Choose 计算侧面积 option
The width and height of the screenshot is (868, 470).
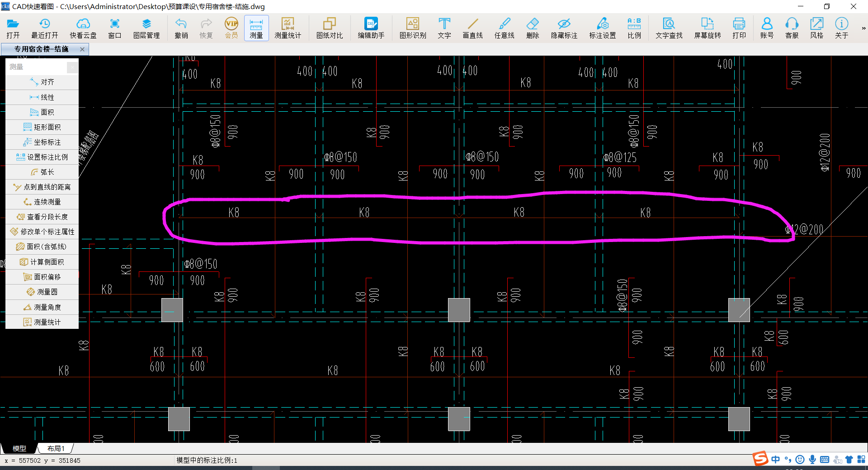tap(42, 262)
